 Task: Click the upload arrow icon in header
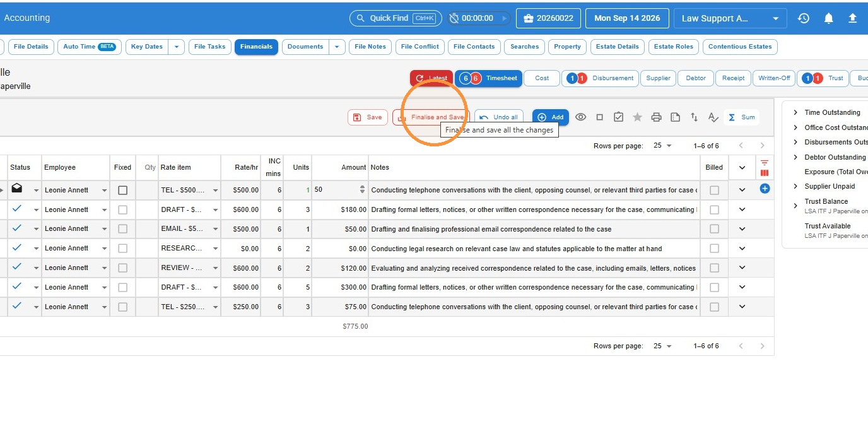point(852,18)
